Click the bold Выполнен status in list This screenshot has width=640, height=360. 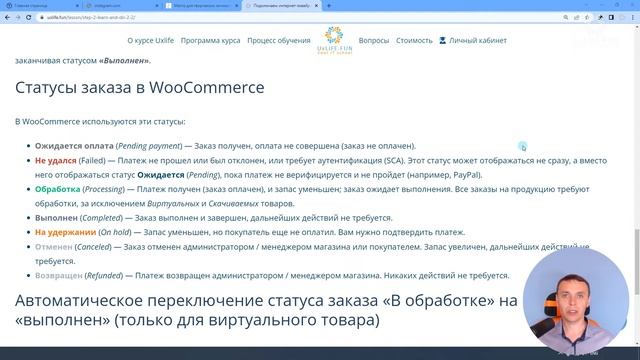(56, 218)
